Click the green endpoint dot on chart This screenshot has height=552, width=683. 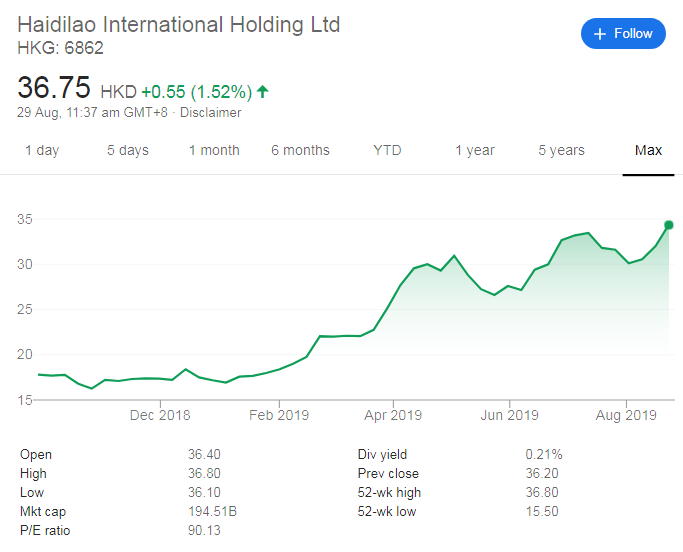point(669,225)
